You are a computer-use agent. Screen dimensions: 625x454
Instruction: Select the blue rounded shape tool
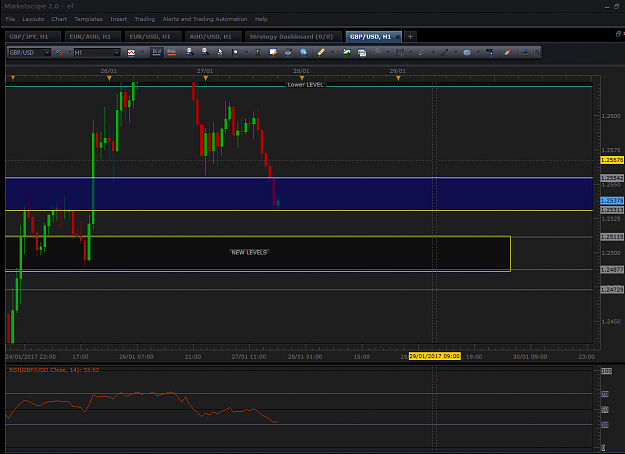(467, 52)
